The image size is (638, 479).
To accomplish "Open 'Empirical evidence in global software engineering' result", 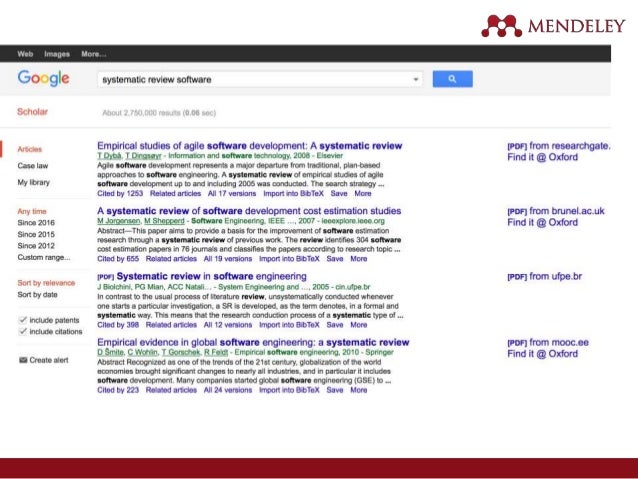I will click(253, 342).
